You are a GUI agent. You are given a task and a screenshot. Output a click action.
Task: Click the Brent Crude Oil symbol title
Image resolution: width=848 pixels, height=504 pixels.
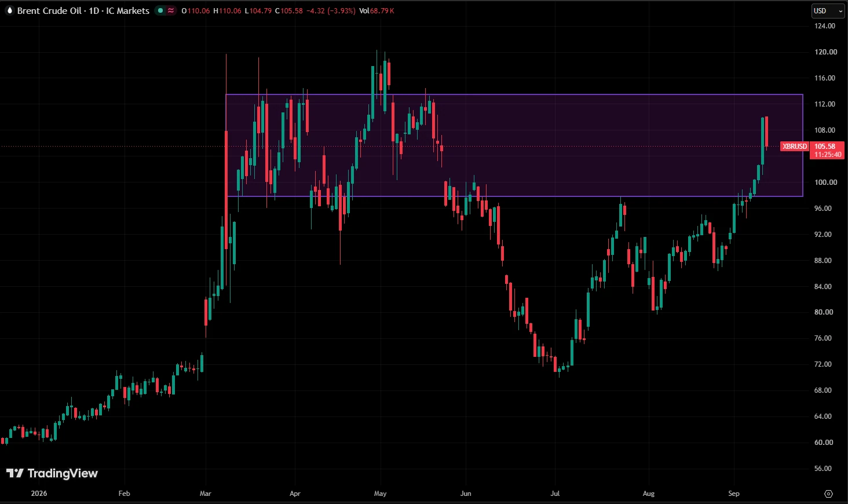(83, 10)
